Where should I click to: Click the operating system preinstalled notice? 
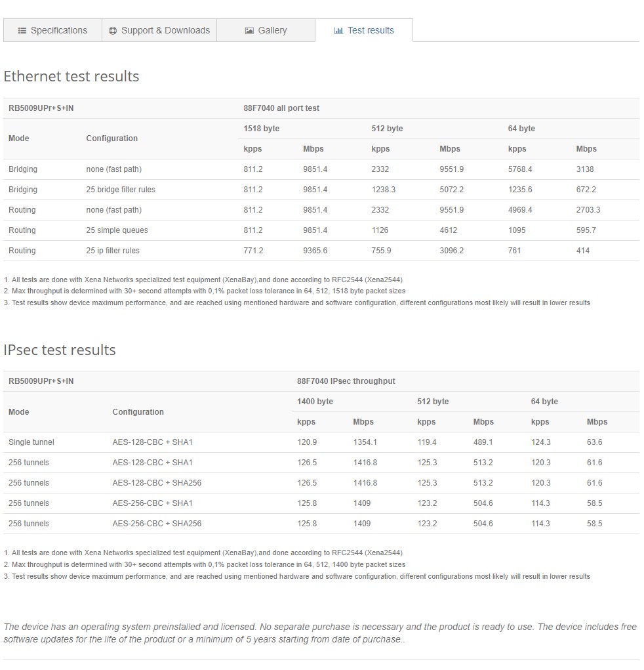(x=320, y=633)
